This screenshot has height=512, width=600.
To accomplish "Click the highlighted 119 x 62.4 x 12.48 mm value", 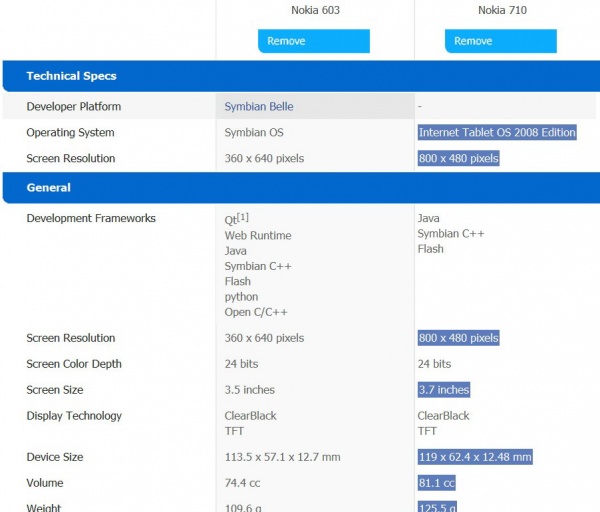I will point(475,457).
